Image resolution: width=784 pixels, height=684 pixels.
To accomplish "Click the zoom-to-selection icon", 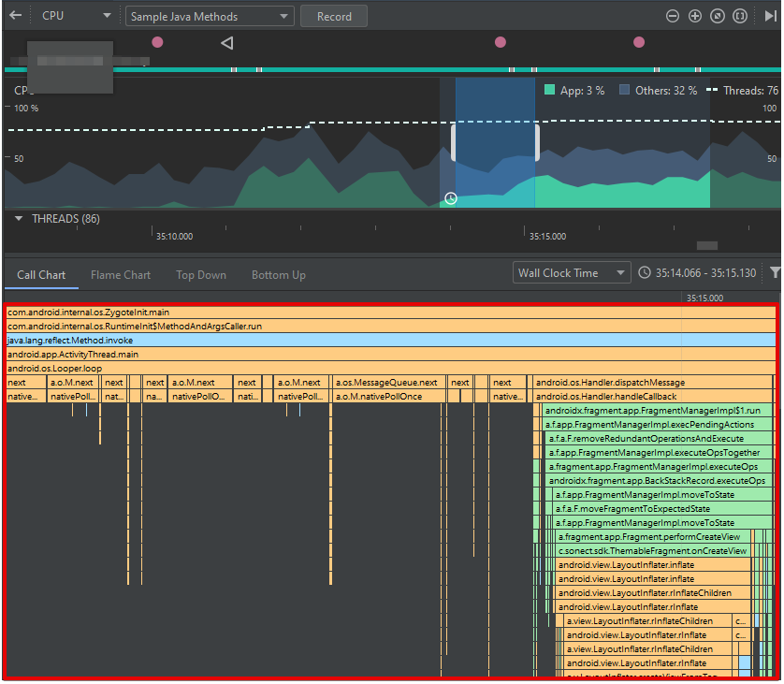I will (740, 16).
